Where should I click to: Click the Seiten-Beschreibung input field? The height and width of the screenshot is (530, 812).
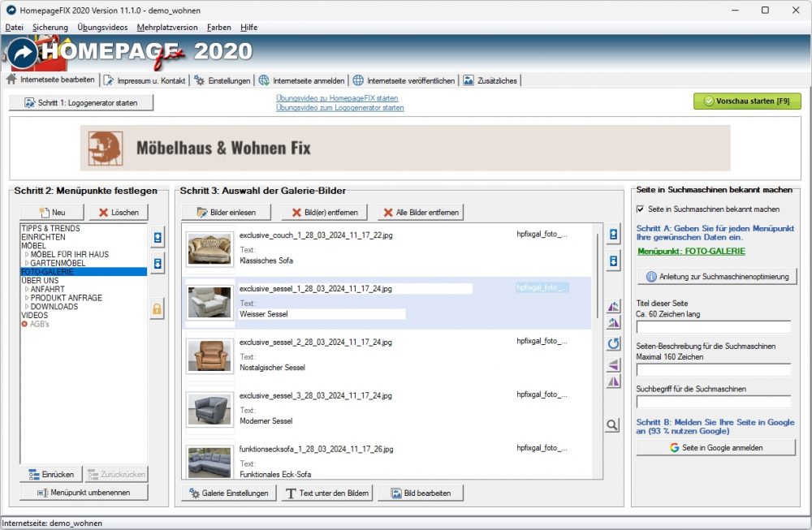[713, 369]
